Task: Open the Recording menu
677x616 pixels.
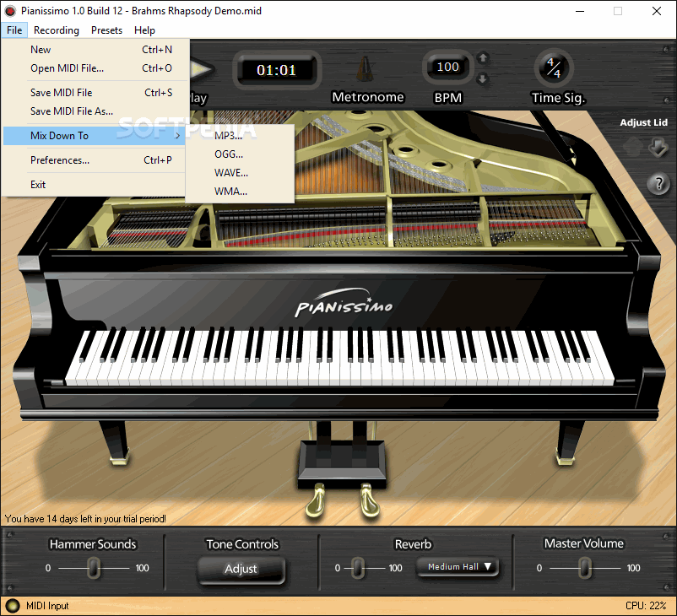Action: (57, 30)
